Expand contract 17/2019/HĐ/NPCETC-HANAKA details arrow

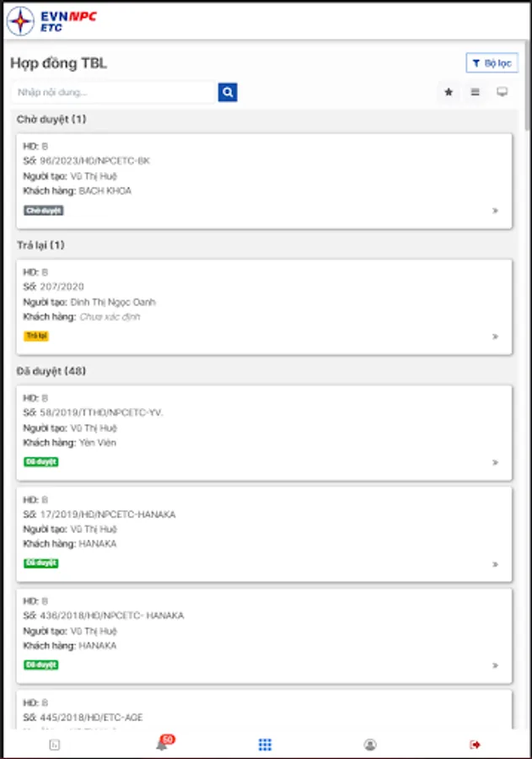point(496,564)
